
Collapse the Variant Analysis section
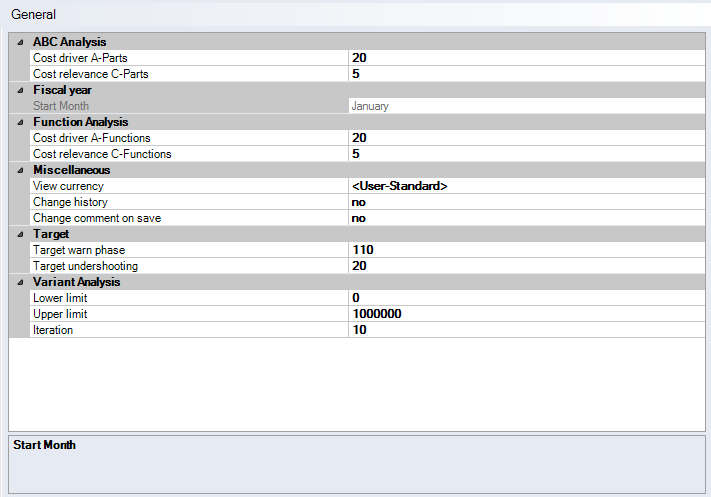(20, 282)
